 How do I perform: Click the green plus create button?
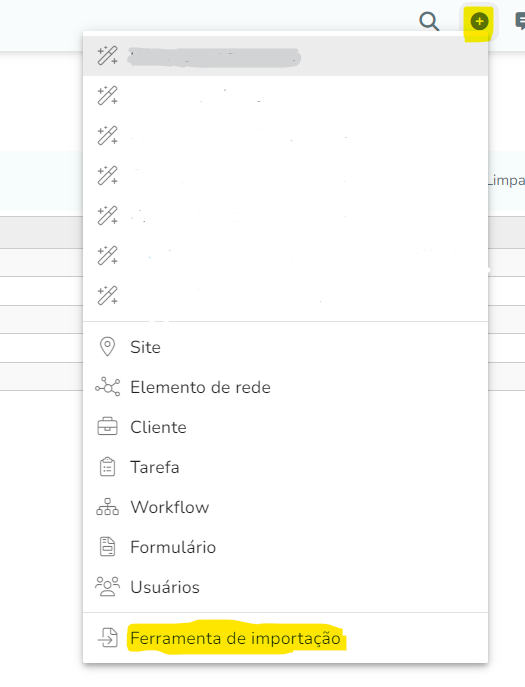pos(479,21)
